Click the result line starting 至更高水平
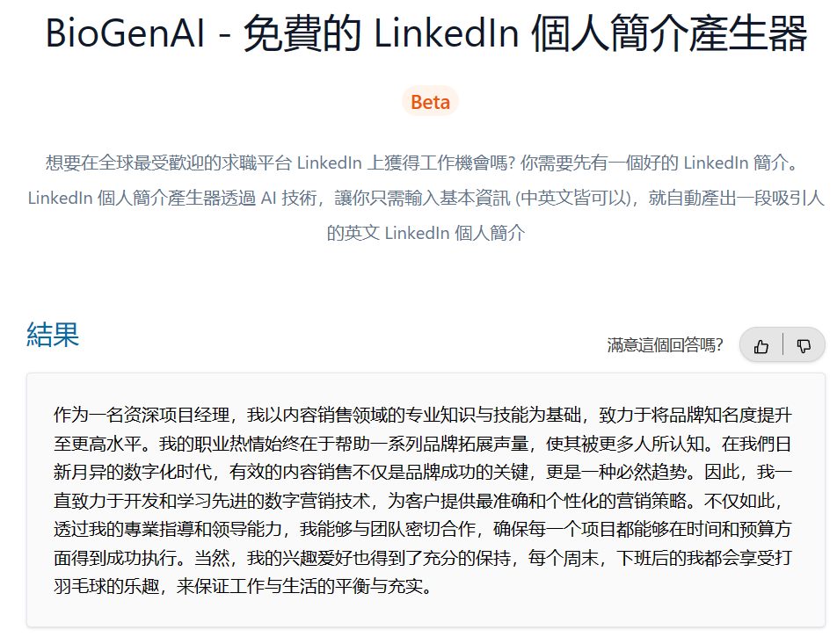837x644 pixels. coord(422,444)
